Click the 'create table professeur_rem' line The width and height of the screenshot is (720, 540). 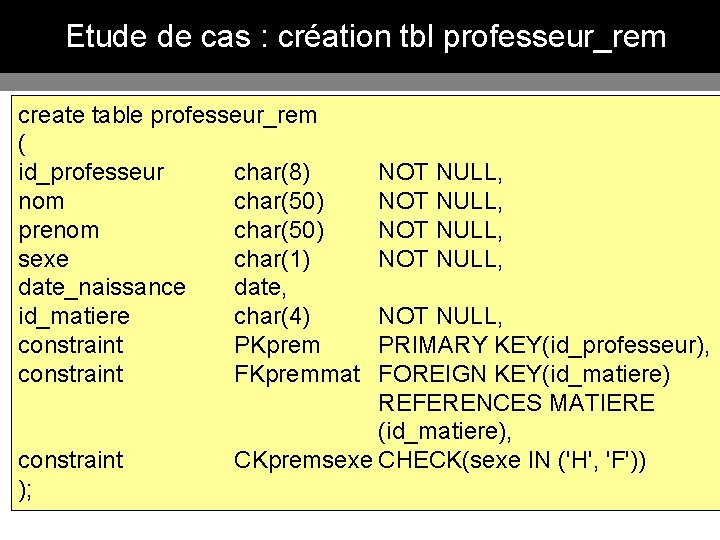(x=168, y=115)
